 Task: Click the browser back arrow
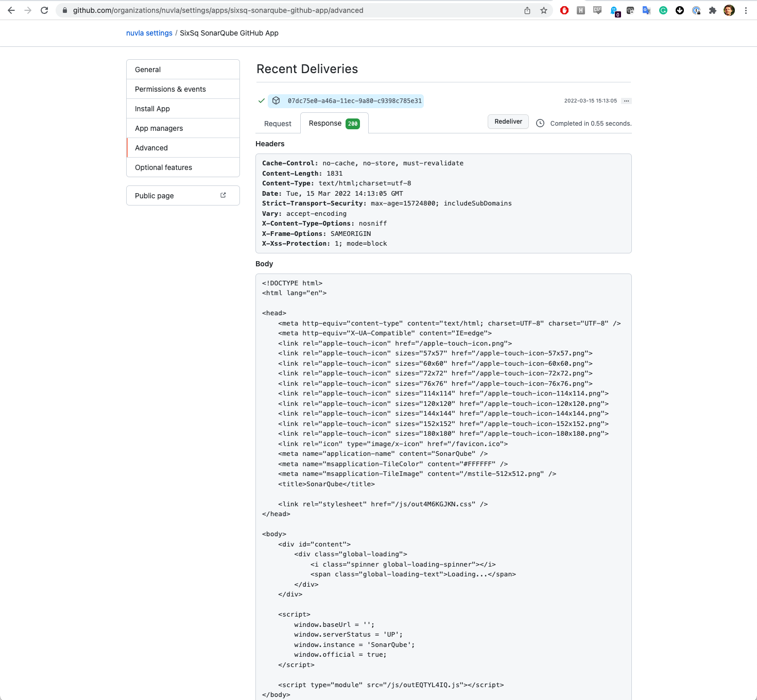pos(11,10)
